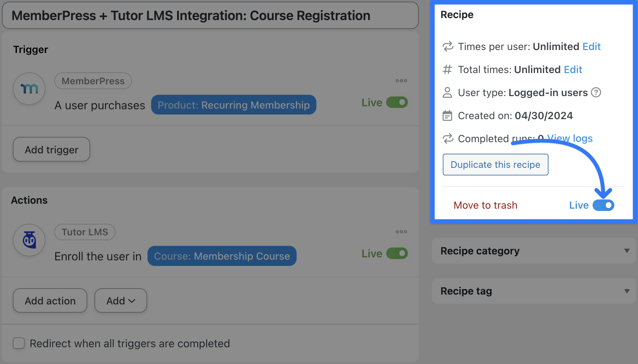
Task: Click the Duplicate this recipe button
Action: 495,165
